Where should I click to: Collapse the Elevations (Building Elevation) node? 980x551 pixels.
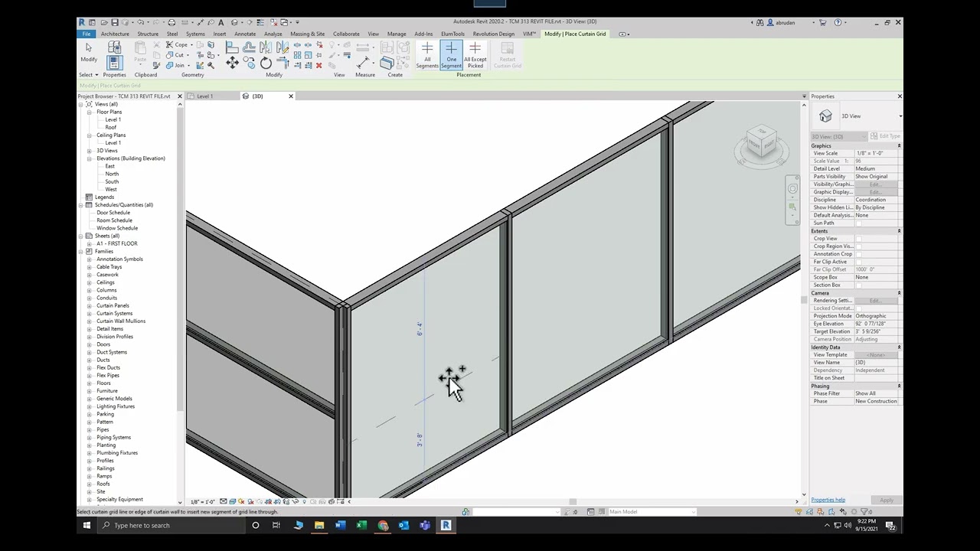click(x=89, y=158)
